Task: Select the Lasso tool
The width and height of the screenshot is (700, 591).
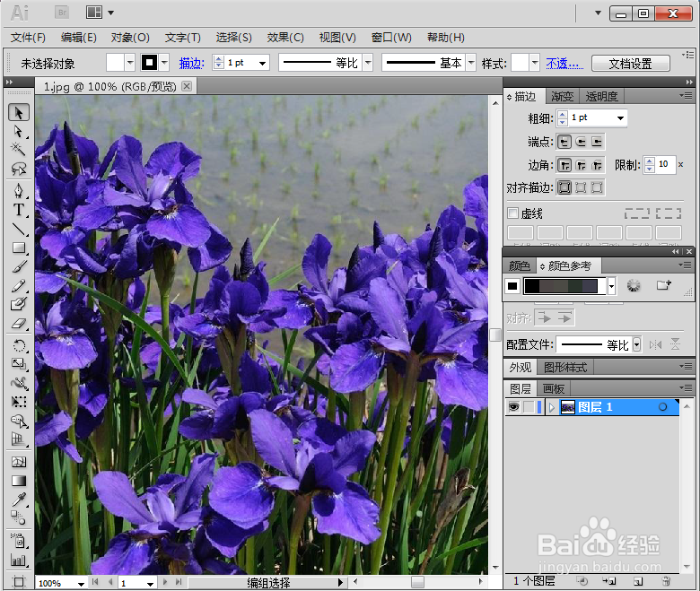Action: (x=19, y=169)
